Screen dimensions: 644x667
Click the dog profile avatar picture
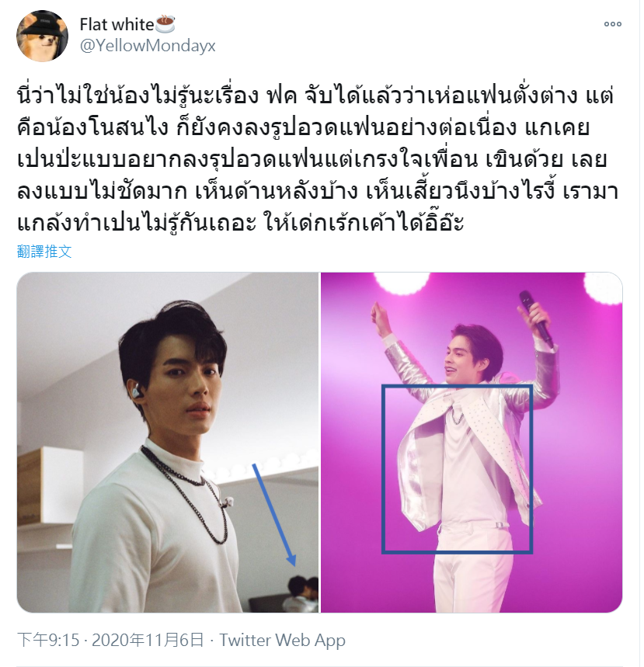pos(42,36)
